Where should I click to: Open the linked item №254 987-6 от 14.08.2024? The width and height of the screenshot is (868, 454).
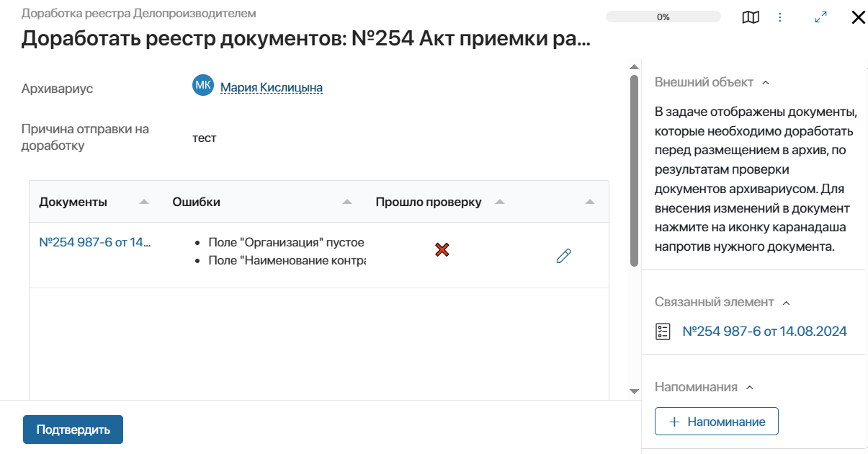765,331
